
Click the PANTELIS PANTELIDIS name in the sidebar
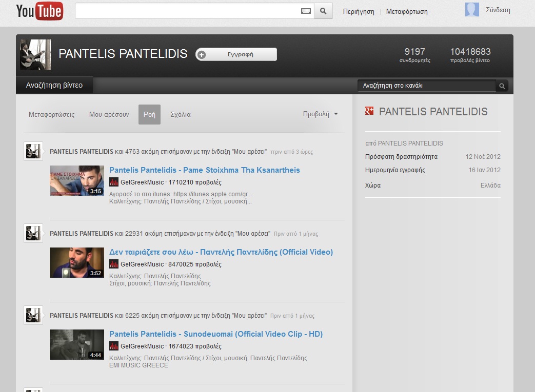(433, 112)
